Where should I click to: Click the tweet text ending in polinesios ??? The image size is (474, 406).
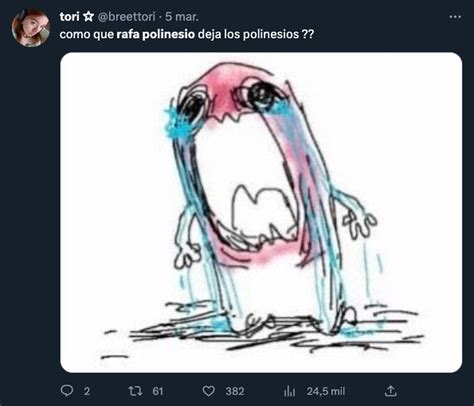point(187,34)
